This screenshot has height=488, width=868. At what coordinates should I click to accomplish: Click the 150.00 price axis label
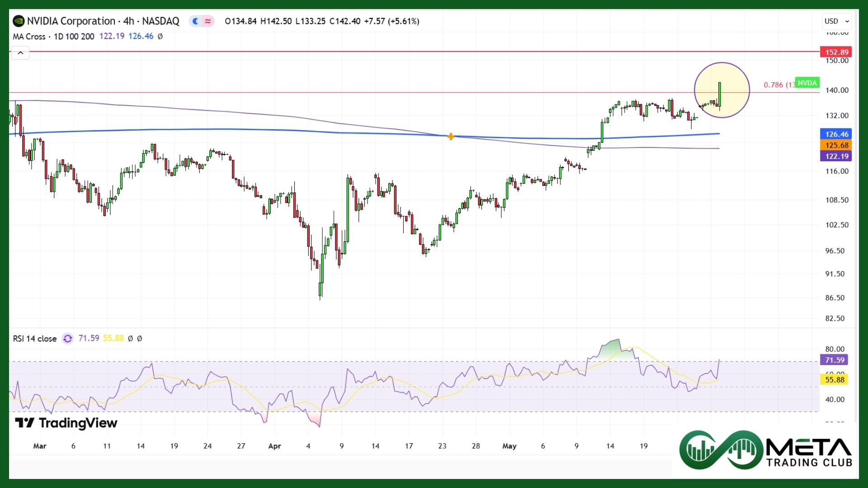pyautogui.click(x=837, y=61)
